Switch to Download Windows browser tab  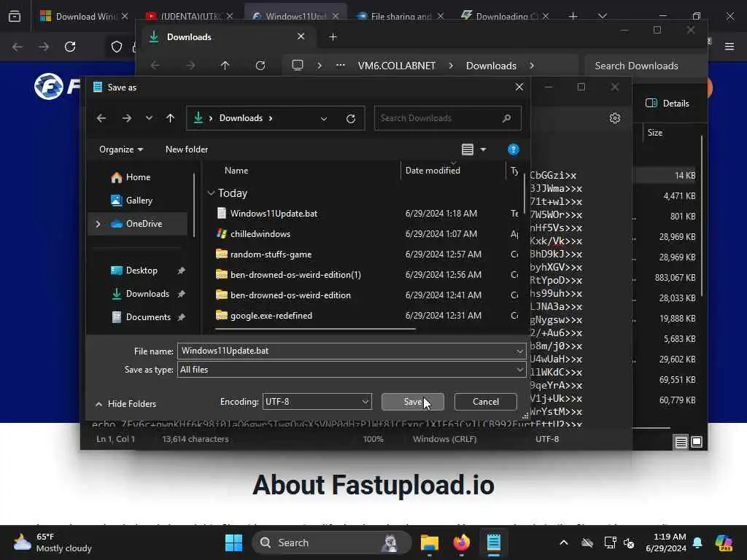(85, 16)
